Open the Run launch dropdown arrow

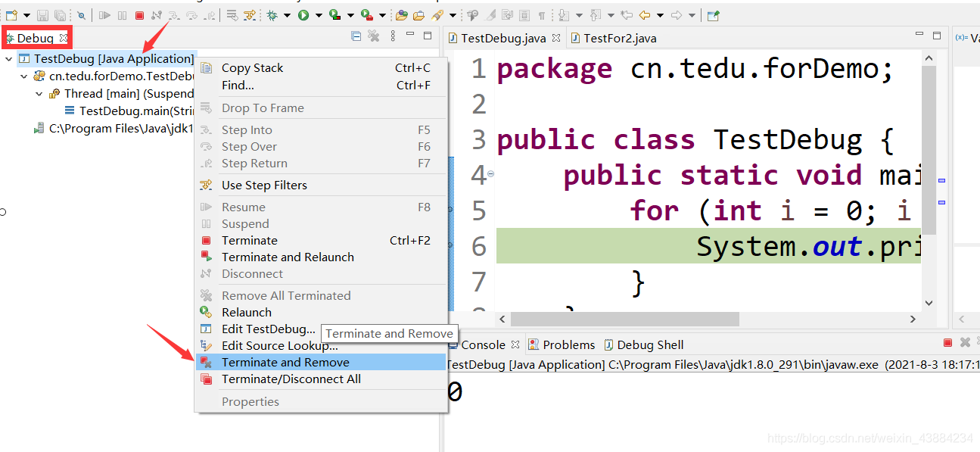319,15
